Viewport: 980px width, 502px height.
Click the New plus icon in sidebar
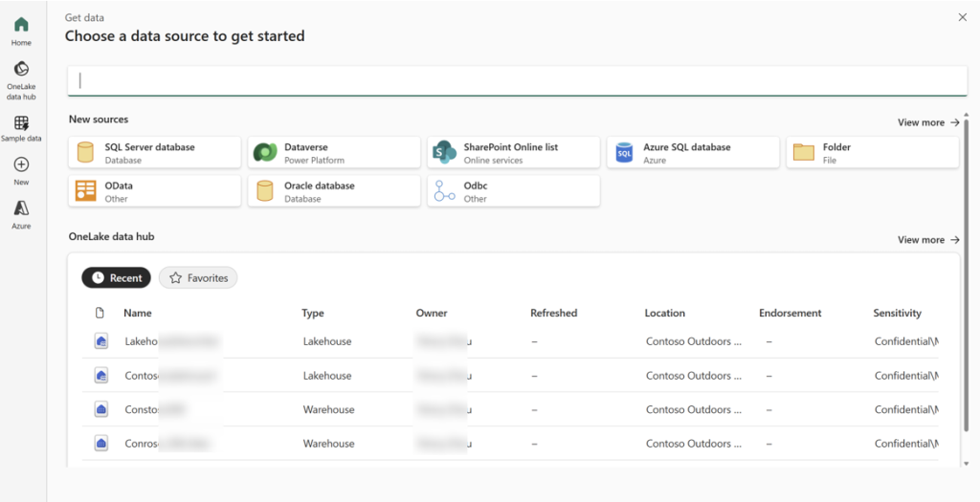[21, 172]
